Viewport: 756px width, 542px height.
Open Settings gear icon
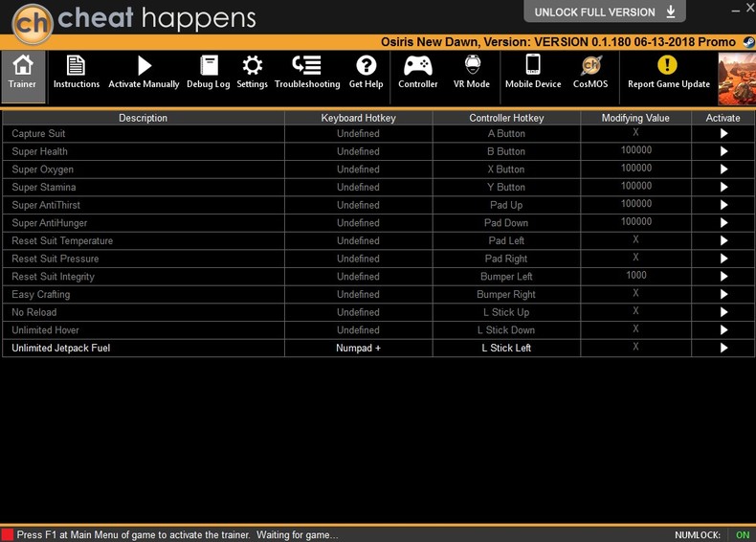pos(253,65)
